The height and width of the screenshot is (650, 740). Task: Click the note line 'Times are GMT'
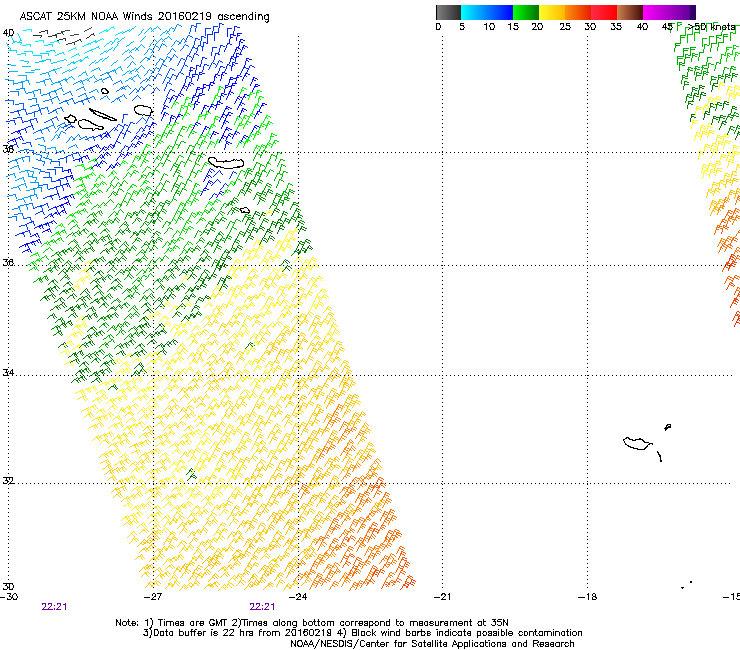tap(192, 623)
